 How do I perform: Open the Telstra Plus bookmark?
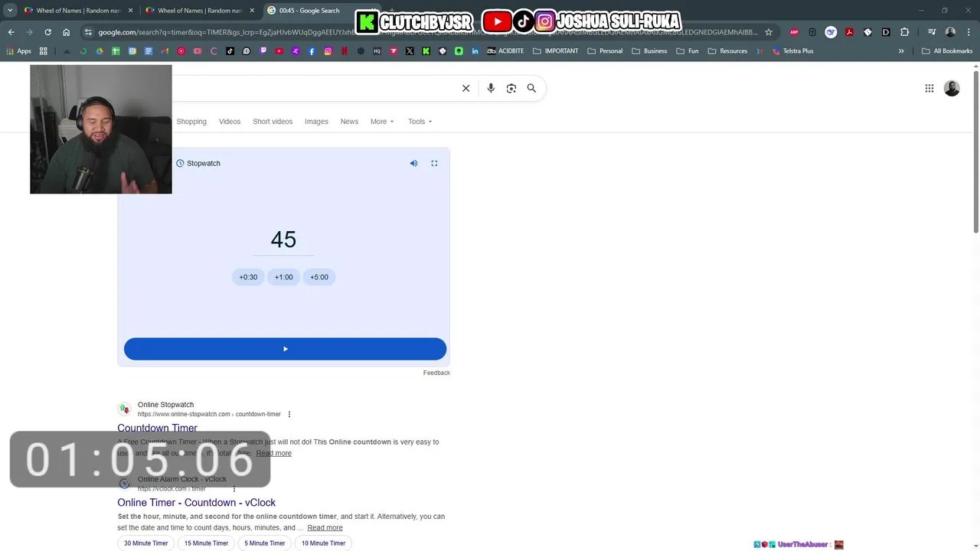pos(792,51)
